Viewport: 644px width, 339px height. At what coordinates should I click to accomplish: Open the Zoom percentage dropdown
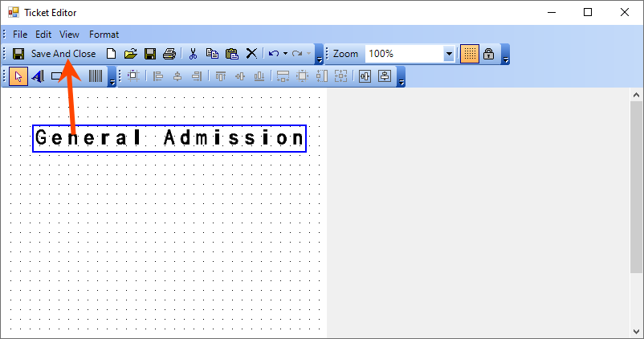point(449,54)
